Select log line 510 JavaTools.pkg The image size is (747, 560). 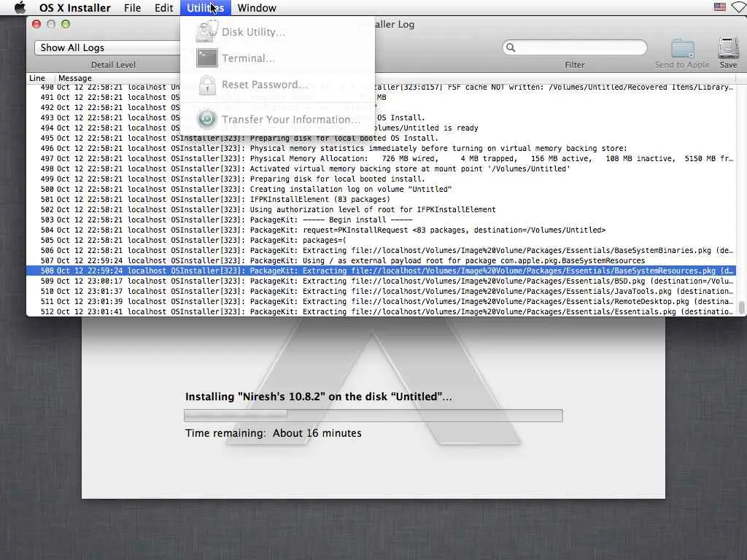(x=381, y=292)
